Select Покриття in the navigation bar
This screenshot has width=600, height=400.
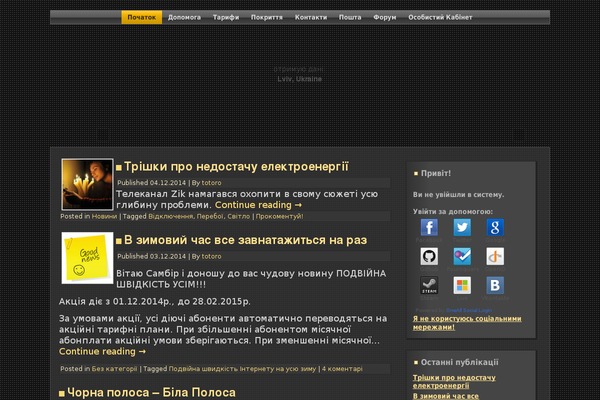click(x=267, y=17)
